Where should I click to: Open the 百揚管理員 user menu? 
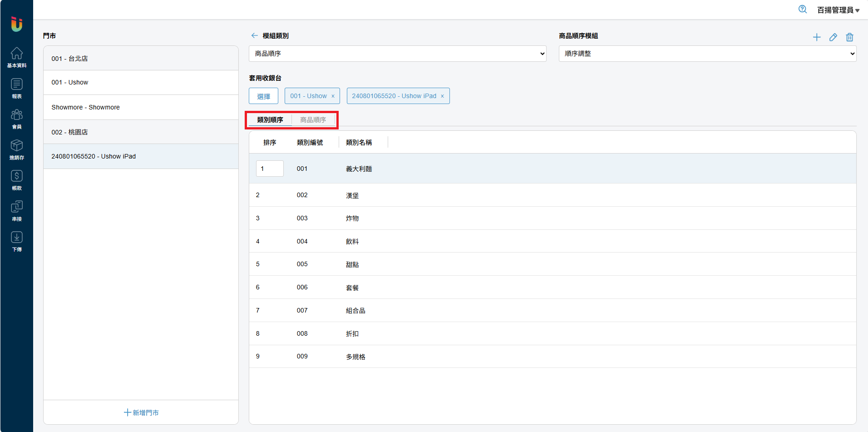click(838, 10)
